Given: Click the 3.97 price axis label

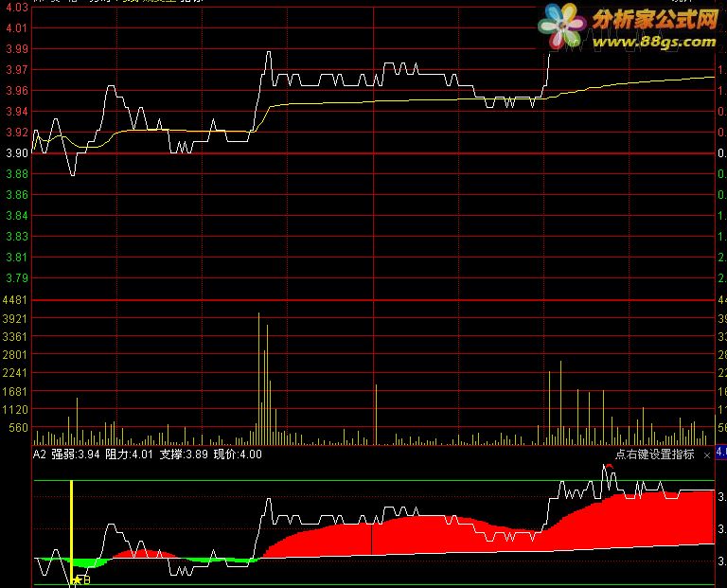Looking at the screenshot, I should point(17,69).
